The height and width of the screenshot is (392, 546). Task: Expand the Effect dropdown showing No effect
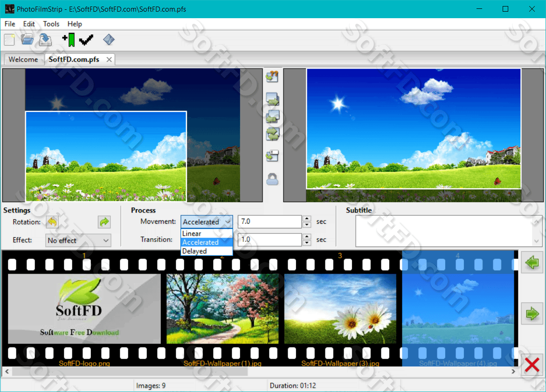(x=78, y=240)
